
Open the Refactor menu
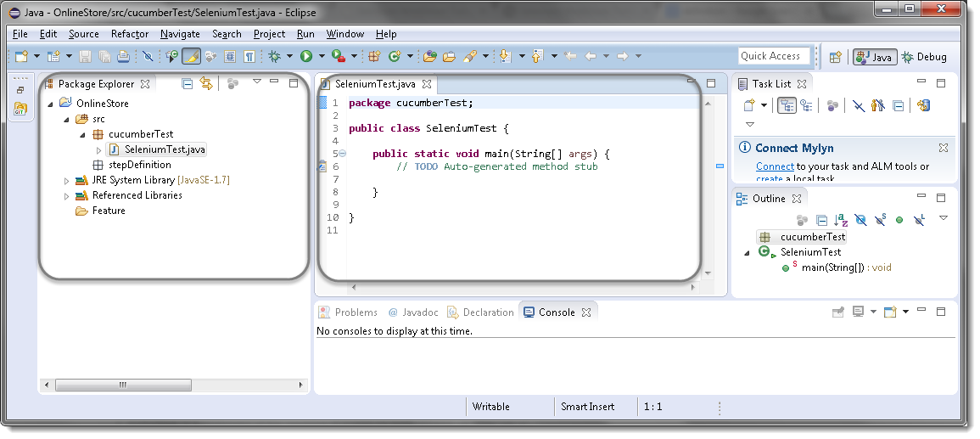click(130, 34)
